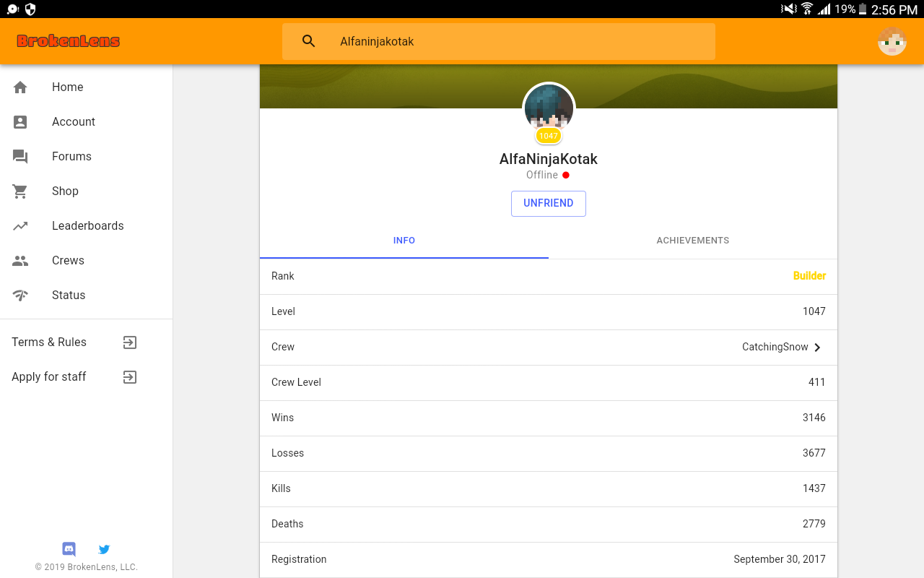924x578 pixels.
Task: Focus the Alfaninjakotak search field
Action: pos(499,41)
